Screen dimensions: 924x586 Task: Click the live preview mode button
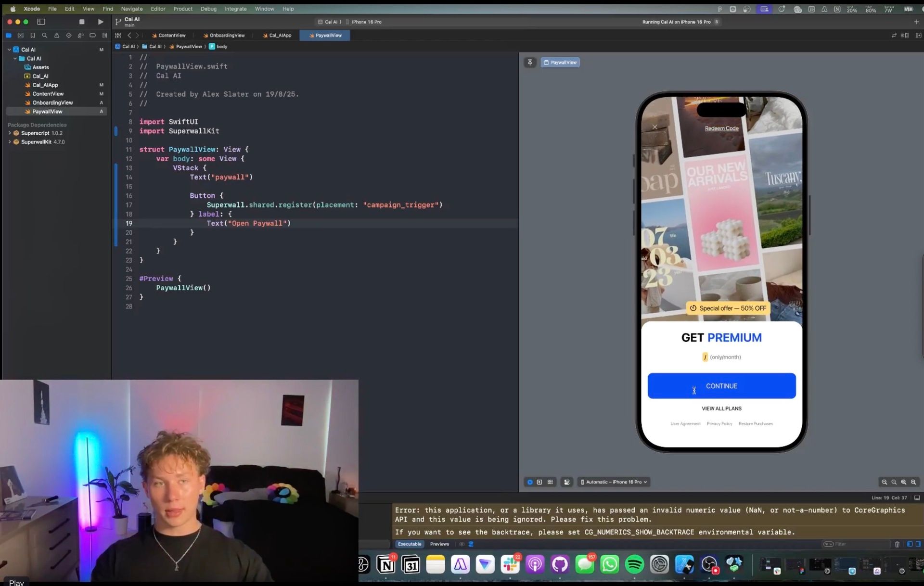(x=530, y=482)
